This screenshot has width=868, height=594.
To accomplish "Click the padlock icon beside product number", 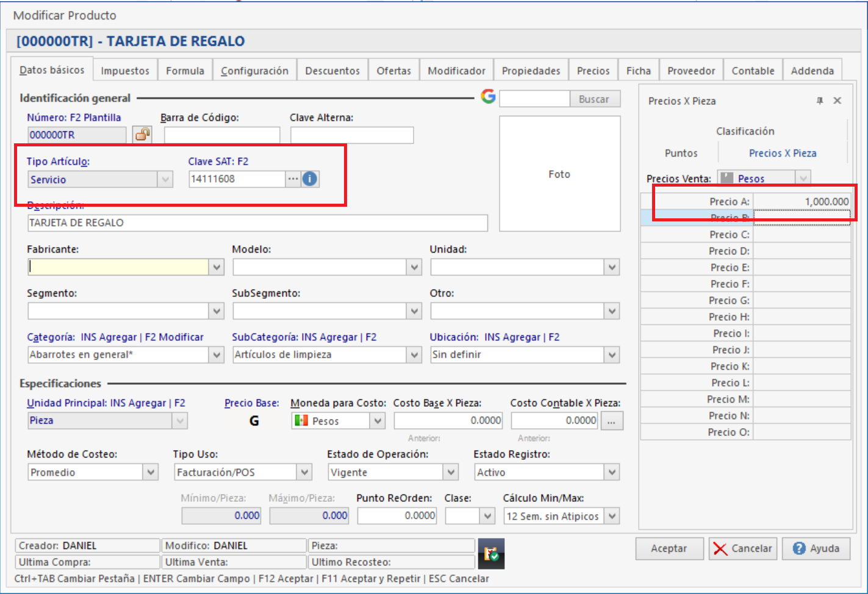I will coord(142,134).
